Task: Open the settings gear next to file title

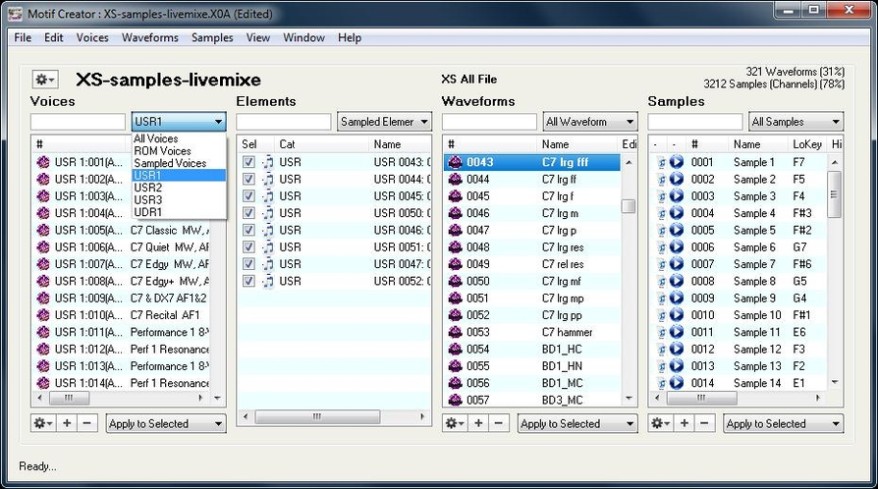Action: coord(44,80)
